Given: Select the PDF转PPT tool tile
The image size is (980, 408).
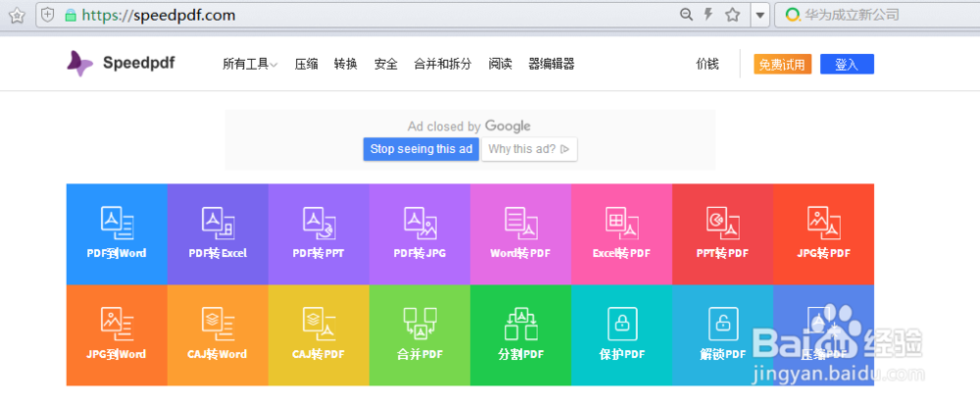Looking at the screenshot, I should point(318,234).
